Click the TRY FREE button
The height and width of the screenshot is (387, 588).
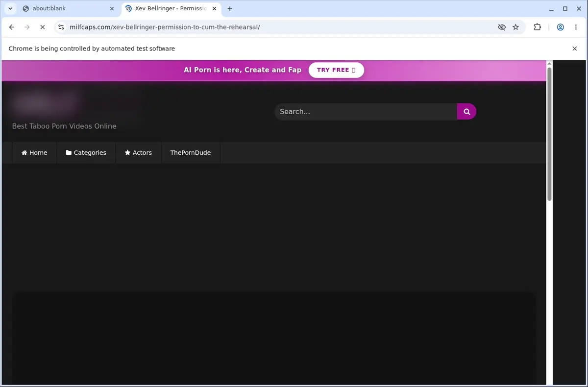point(336,70)
